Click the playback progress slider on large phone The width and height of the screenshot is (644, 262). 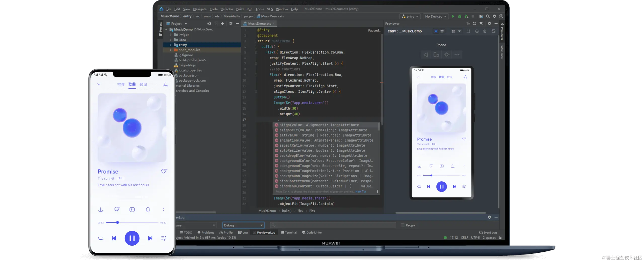pos(132,222)
